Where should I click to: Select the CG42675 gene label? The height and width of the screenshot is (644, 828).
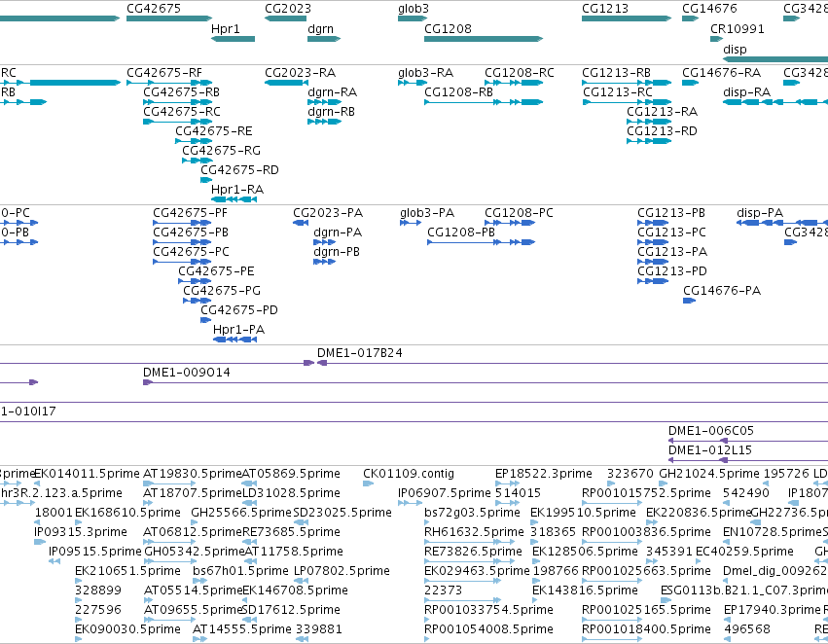coord(154,9)
